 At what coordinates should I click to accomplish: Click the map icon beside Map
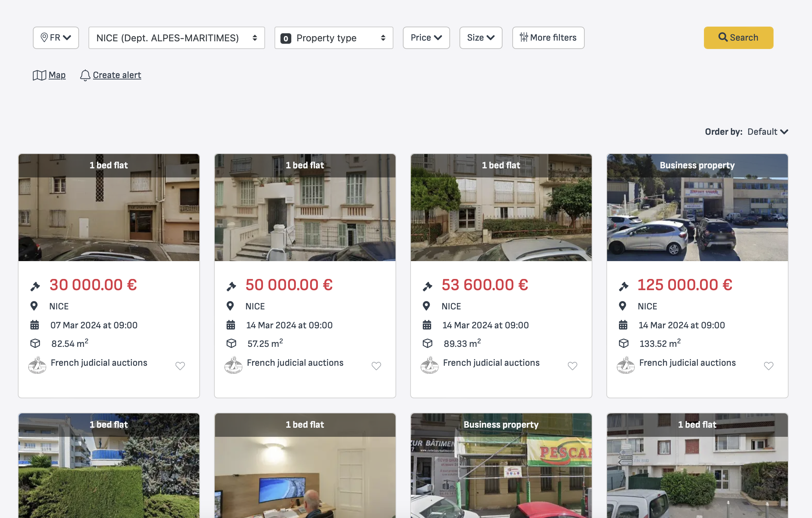(40, 75)
